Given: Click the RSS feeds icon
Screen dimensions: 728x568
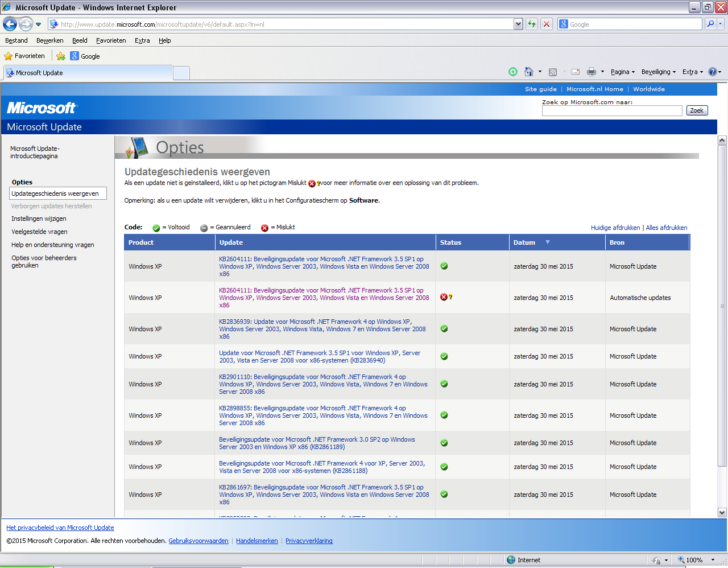Looking at the screenshot, I should pos(552,72).
